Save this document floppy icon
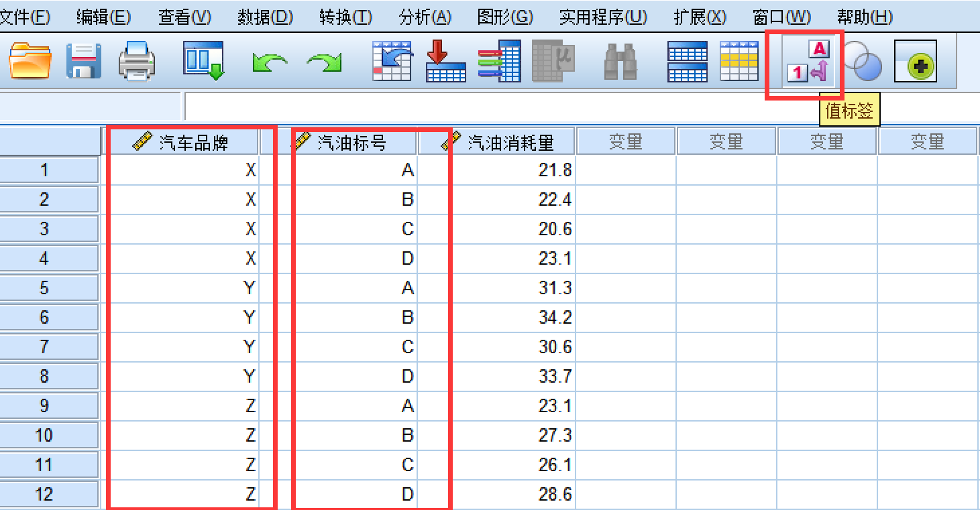Viewport: 980px width, 510px height. 84,62
